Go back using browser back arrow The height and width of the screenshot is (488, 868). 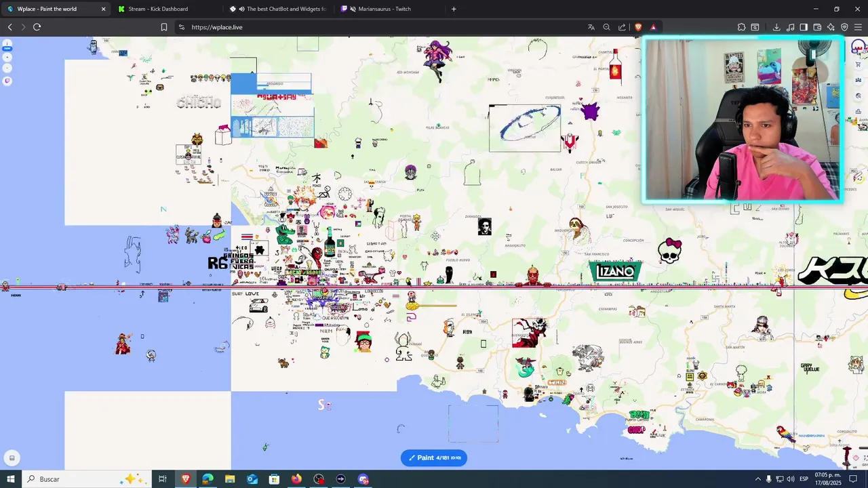[9, 27]
